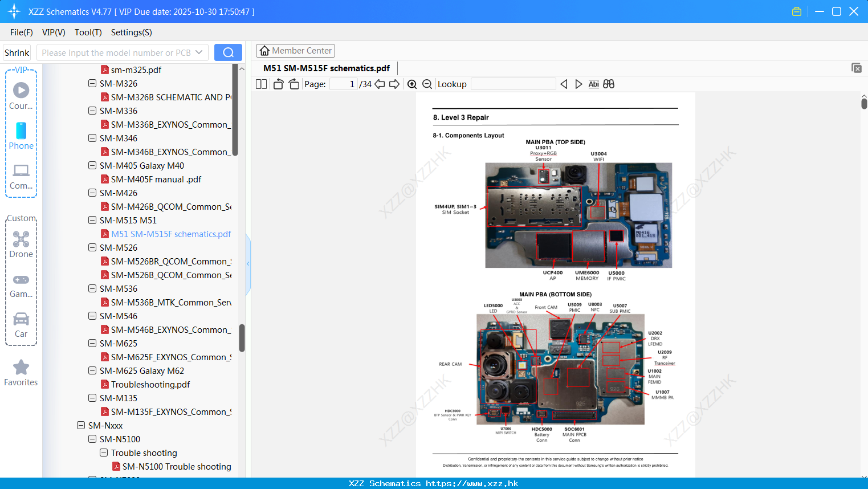Collapse Trouble shooting node
The width and height of the screenshot is (868, 489).
pyautogui.click(x=104, y=453)
